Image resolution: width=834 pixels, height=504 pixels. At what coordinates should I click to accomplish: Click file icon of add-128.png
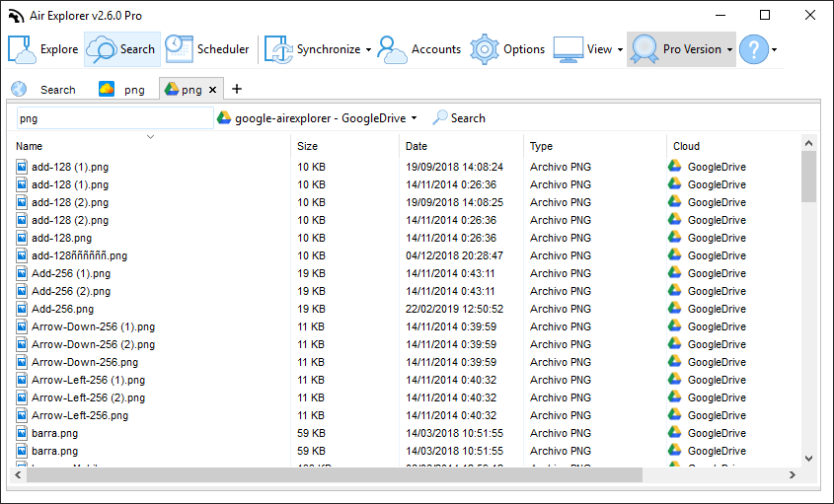tap(22, 238)
